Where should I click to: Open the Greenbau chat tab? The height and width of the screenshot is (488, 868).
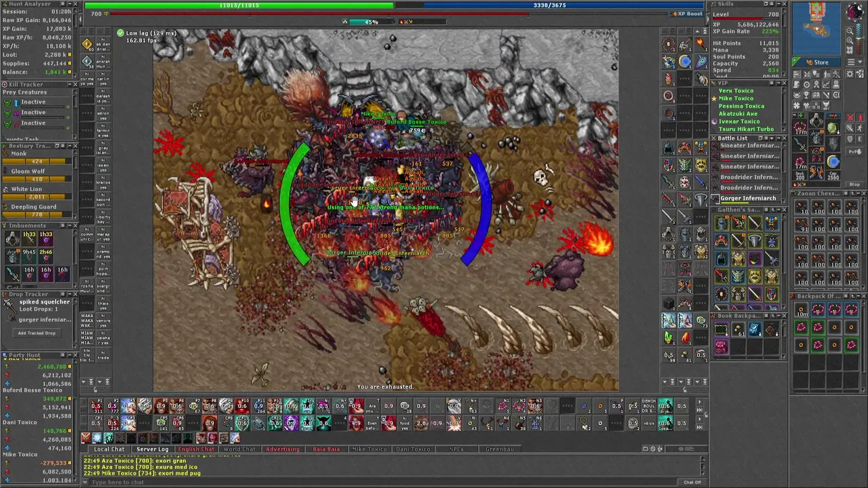[500, 449]
